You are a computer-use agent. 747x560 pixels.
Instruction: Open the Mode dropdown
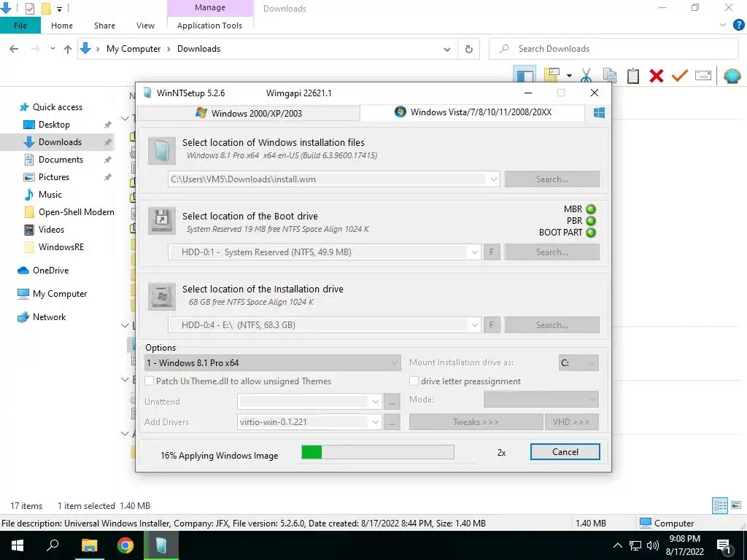[x=541, y=400]
